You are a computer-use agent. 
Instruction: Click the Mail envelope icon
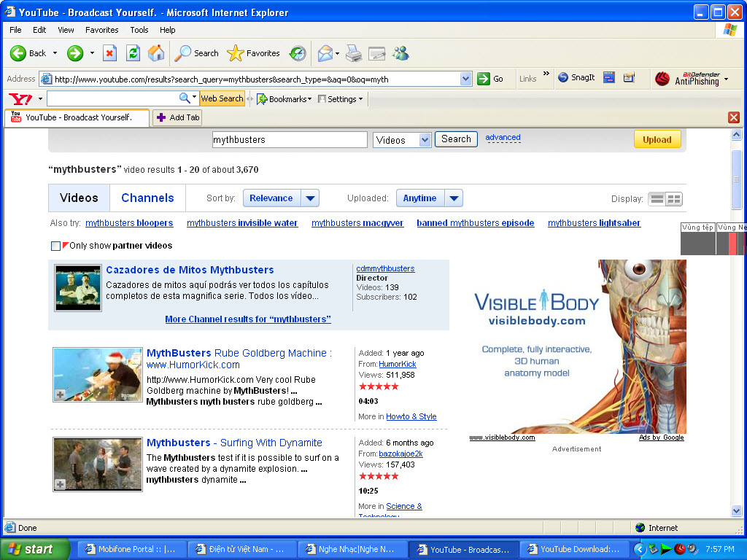point(325,53)
